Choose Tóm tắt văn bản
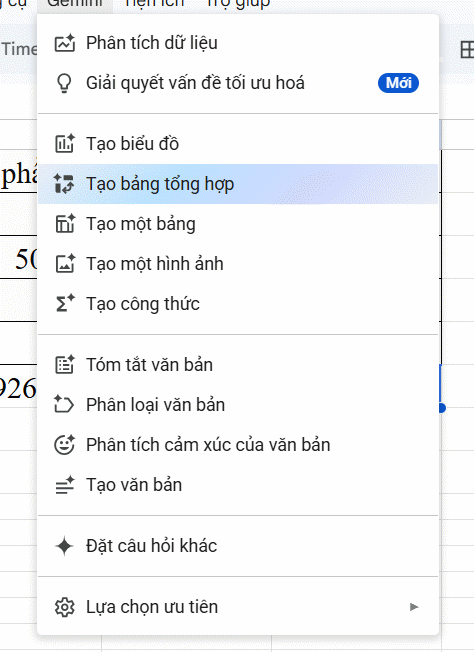 (x=238, y=365)
